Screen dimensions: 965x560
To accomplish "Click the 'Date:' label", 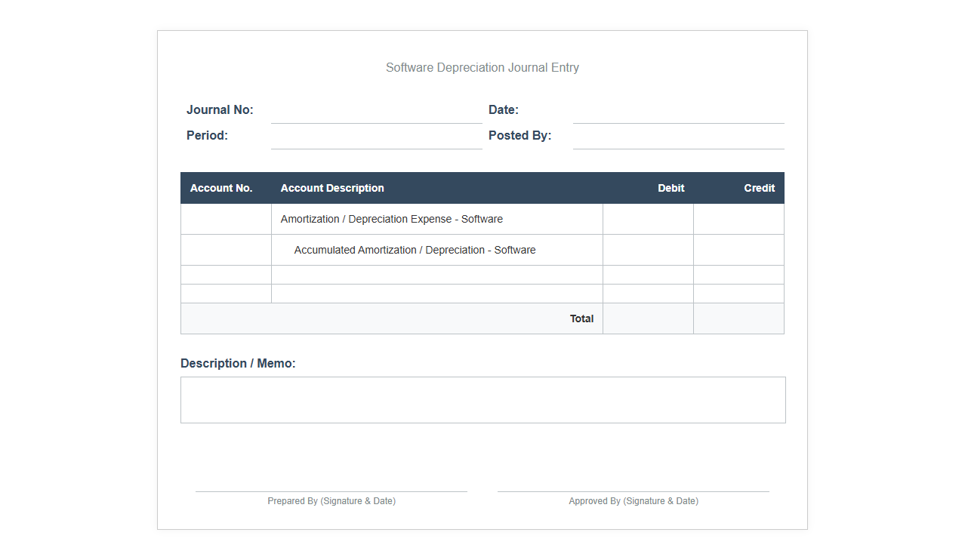I will [x=504, y=109].
